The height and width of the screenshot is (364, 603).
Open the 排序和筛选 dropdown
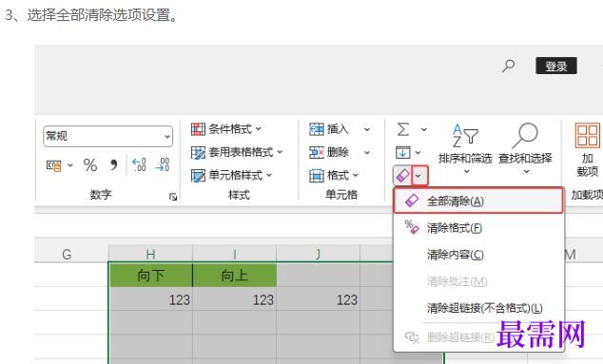coord(465,149)
